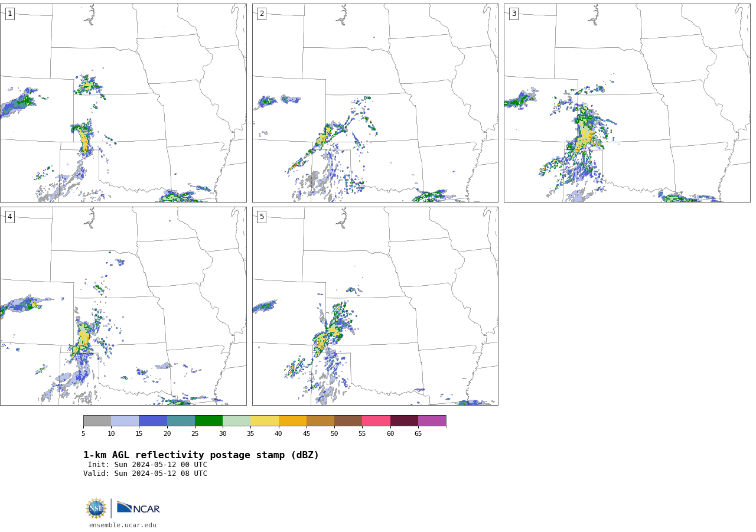This screenshot has height=532, width=756.
Task: Click the brown 50-55 dBZ swatch
Action: click(348, 420)
